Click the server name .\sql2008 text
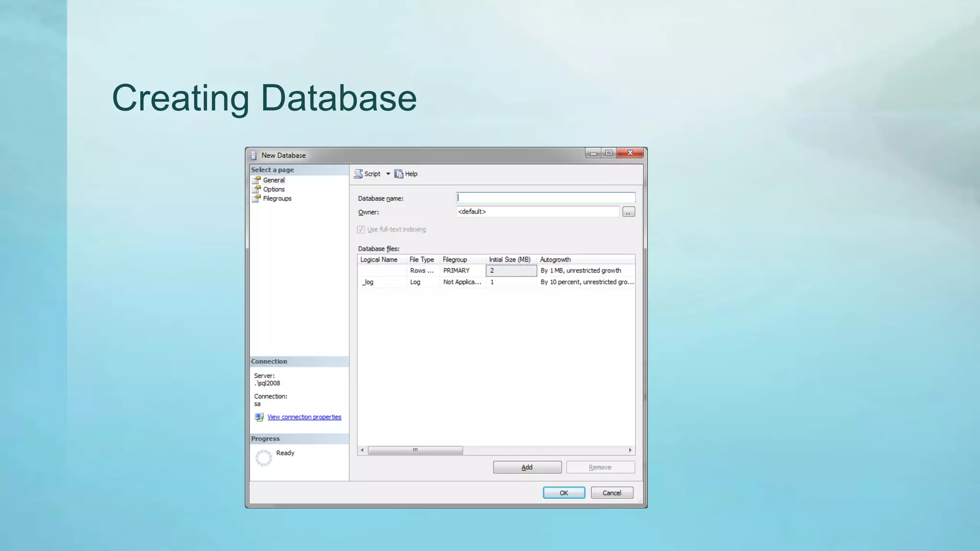 pos(267,383)
